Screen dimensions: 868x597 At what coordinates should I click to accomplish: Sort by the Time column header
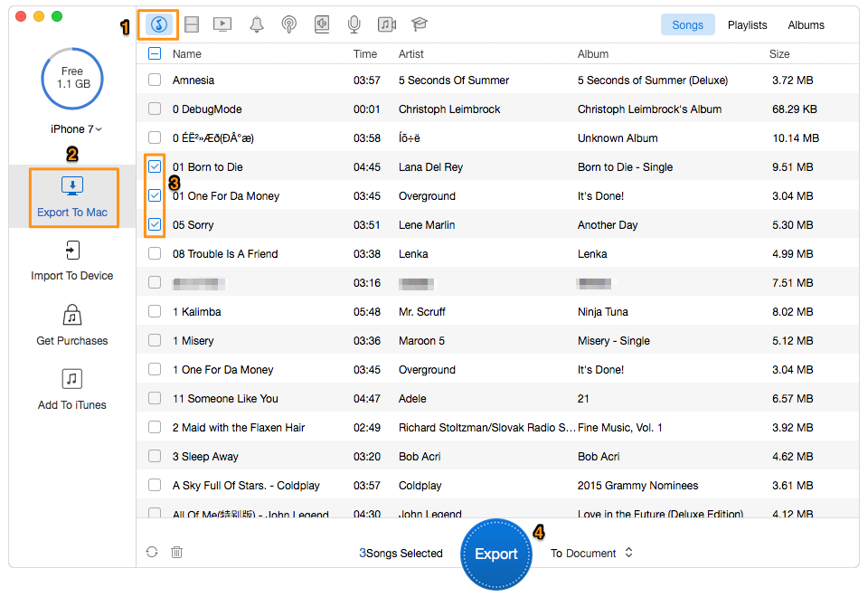coord(365,53)
